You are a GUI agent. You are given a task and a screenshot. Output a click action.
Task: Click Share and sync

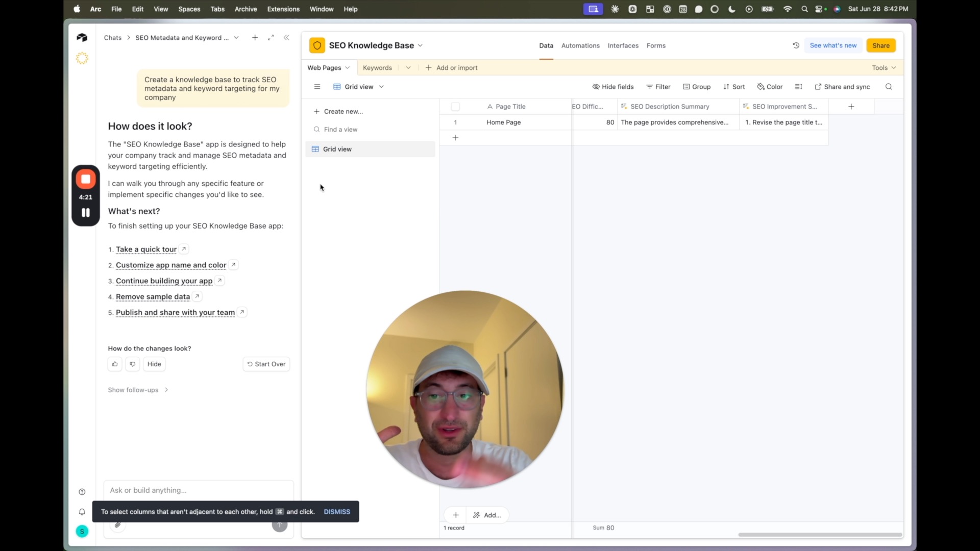click(842, 87)
